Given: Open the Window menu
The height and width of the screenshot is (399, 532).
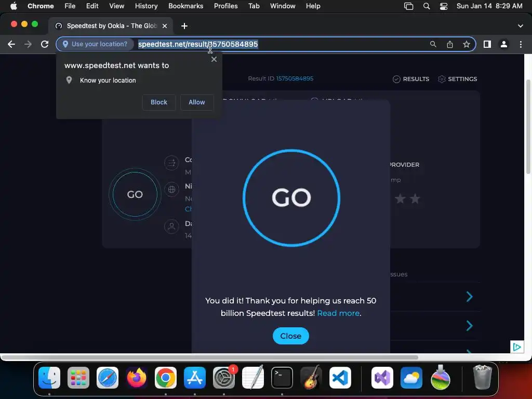Looking at the screenshot, I should (x=283, y=6).
